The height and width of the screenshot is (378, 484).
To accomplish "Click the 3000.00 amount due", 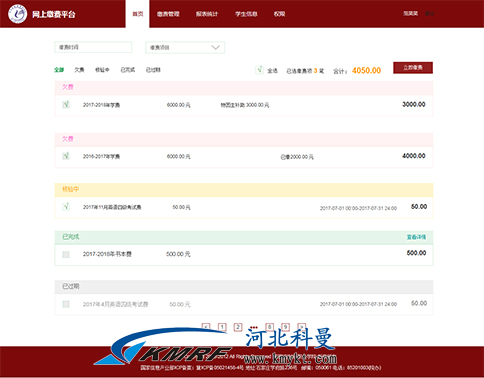I will coord(414,104).
